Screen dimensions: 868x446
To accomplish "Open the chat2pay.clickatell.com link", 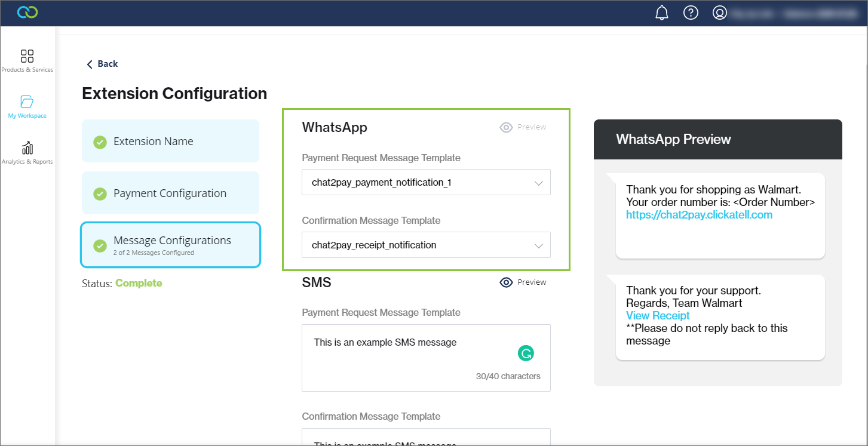I will [699, 215].
